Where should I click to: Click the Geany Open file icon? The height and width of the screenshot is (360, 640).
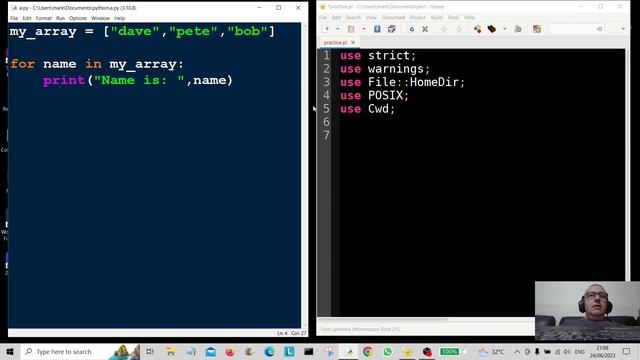pyautogui.click(x=351, y=29)
